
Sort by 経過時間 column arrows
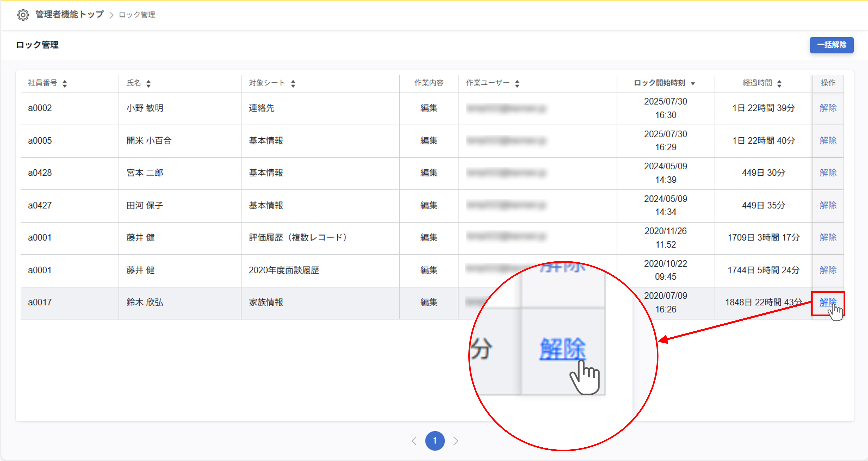tap(779, 83)
